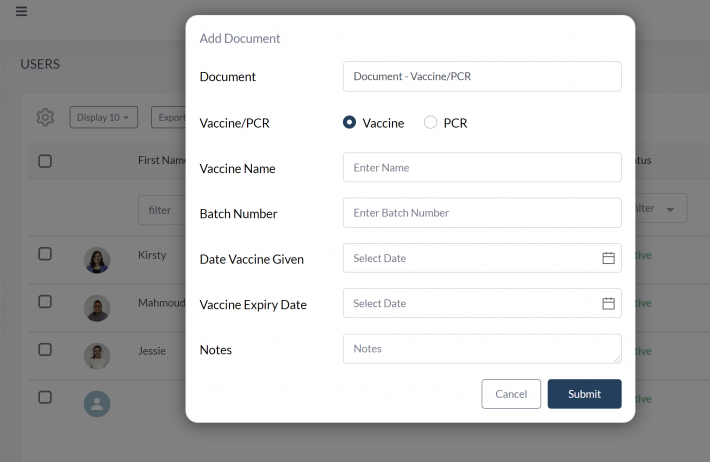Open the hamburger menu icon
This screenshot has height=462, width=710.
(21, 11)
